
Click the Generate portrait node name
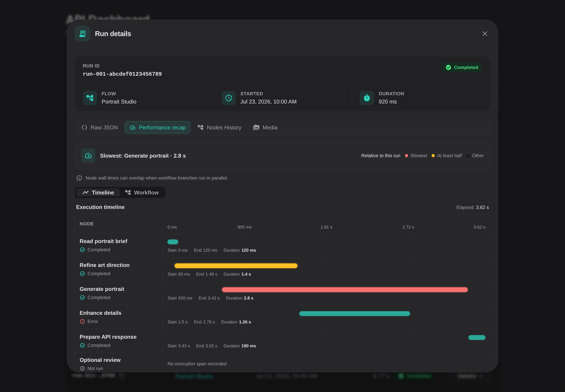tap(102, 289)
